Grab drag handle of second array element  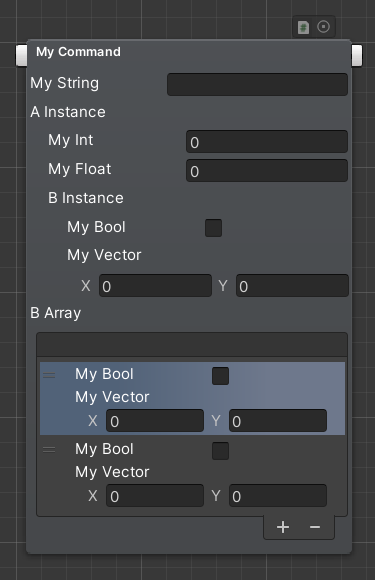[49, 450]
